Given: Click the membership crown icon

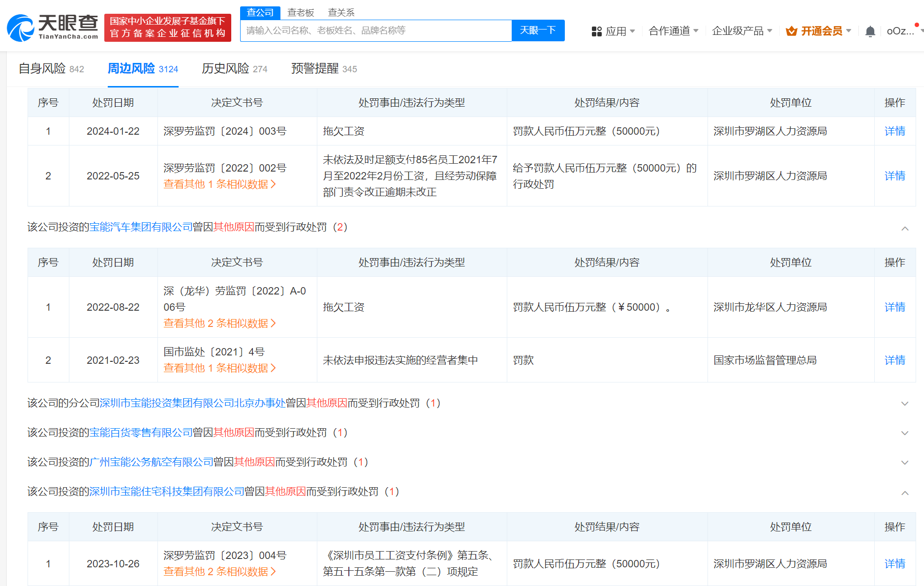Looking at the screenshot, I should coord(792,31).
